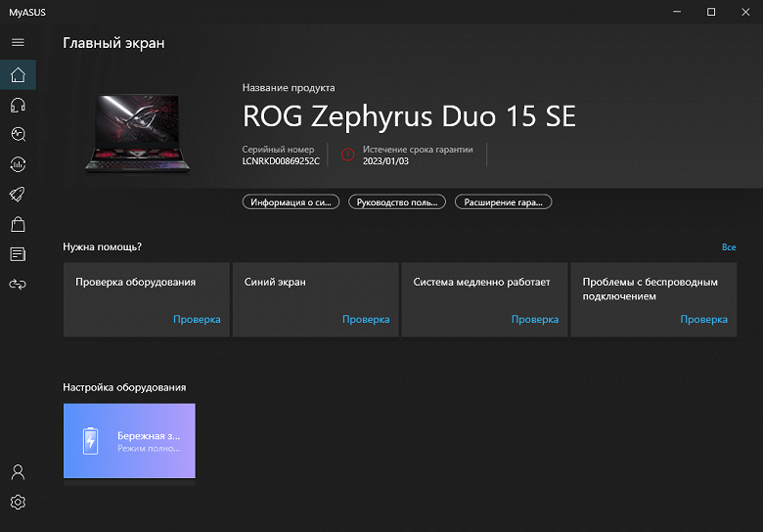Open the hamburger navigation menu

[18, 42]
